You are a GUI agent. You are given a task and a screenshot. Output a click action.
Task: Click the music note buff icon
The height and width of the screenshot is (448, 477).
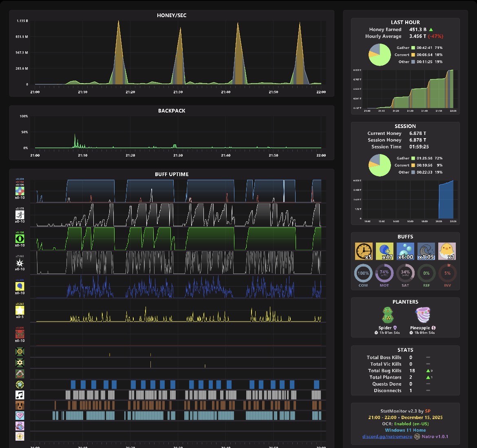pyautogui.click(x=20, y=395)
